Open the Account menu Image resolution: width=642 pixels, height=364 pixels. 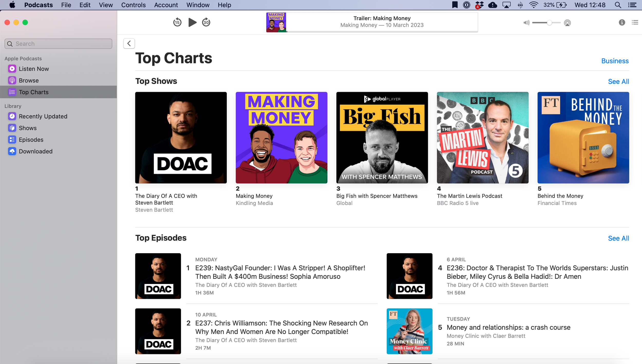(166, 5)
